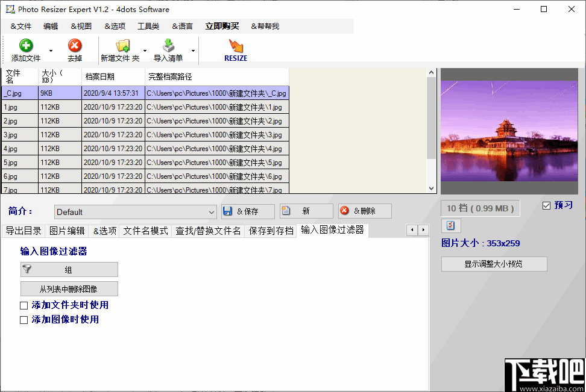Enable 添加图像时使用 option
The width and height of the screenshot is (586, 392).
[x=24, y=320]
